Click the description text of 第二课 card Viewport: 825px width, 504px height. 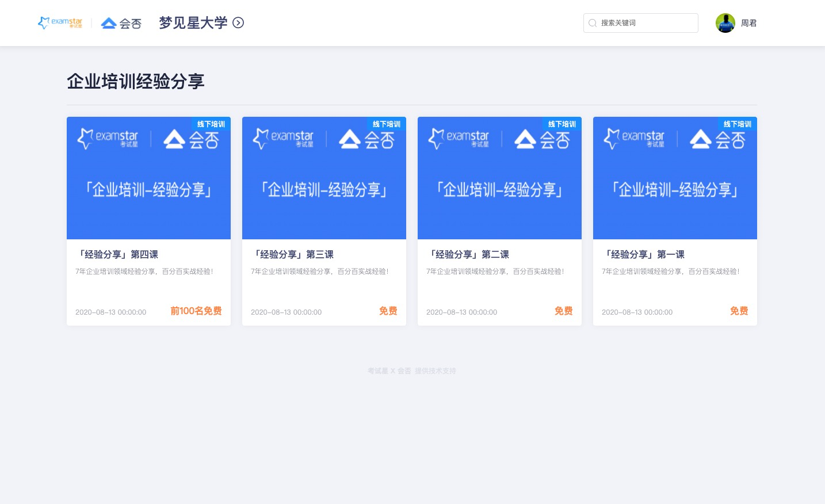point(495,272)
